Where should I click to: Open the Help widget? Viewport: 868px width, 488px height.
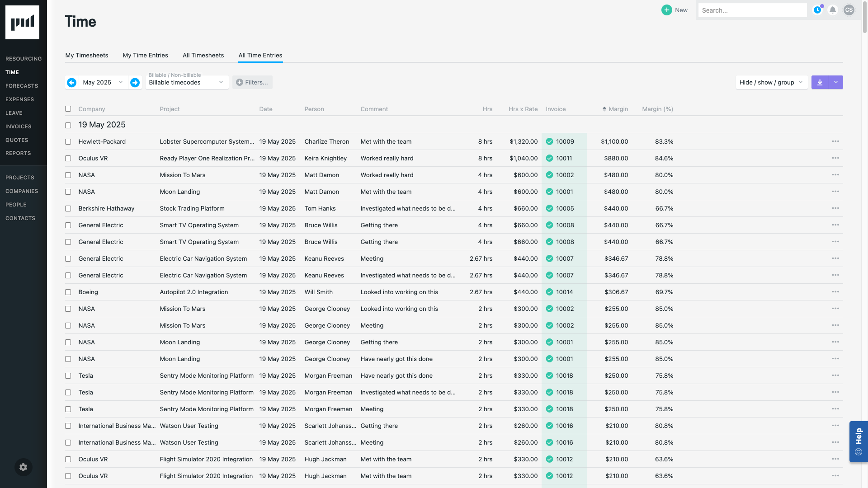pos(859,441)
